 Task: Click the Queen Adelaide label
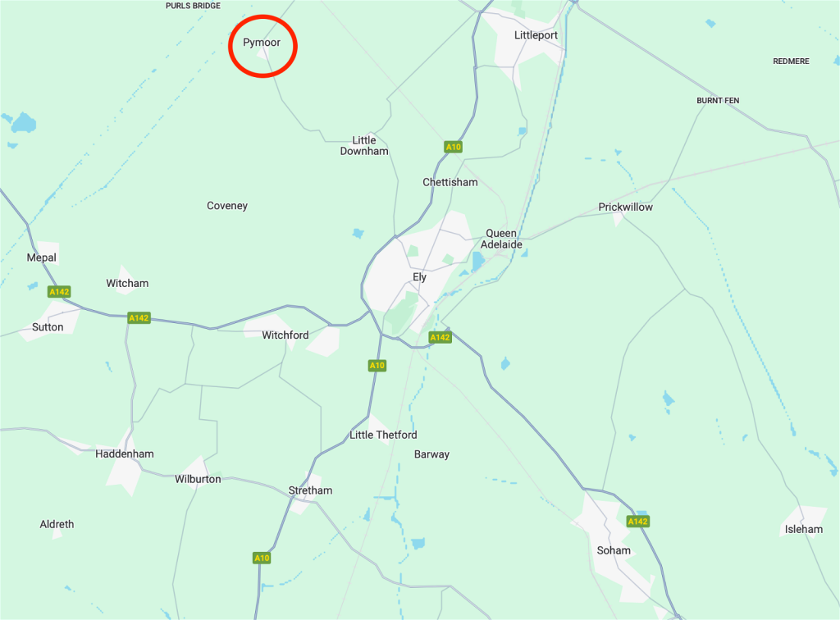[x=501, y=239]
